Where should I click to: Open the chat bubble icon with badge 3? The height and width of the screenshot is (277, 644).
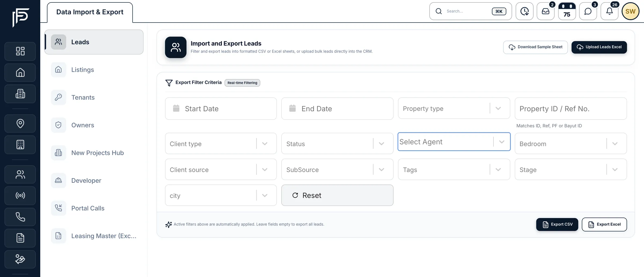pos(588,11)
